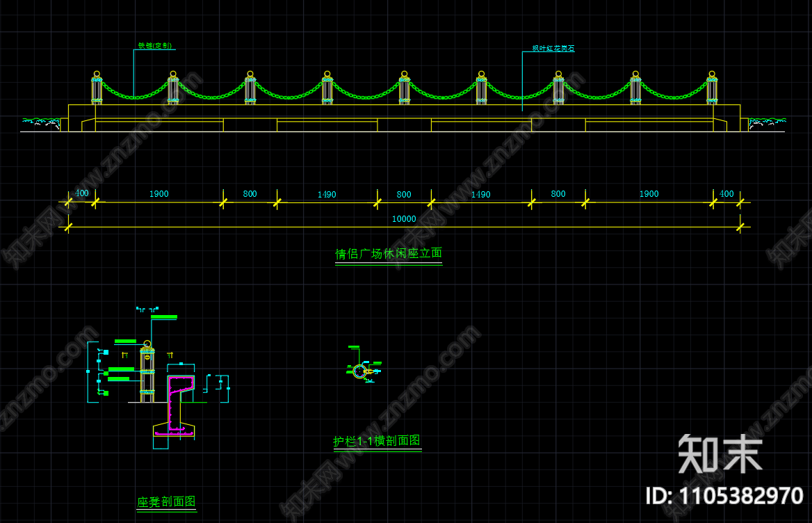Click the 枫叶红花岗石 material annotation text
812x523 pixels.
click(553, 49)
